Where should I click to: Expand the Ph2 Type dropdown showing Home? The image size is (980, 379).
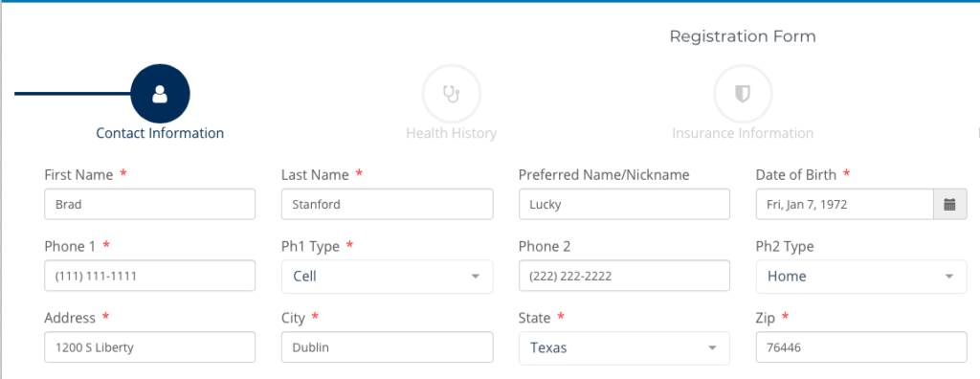861,277
